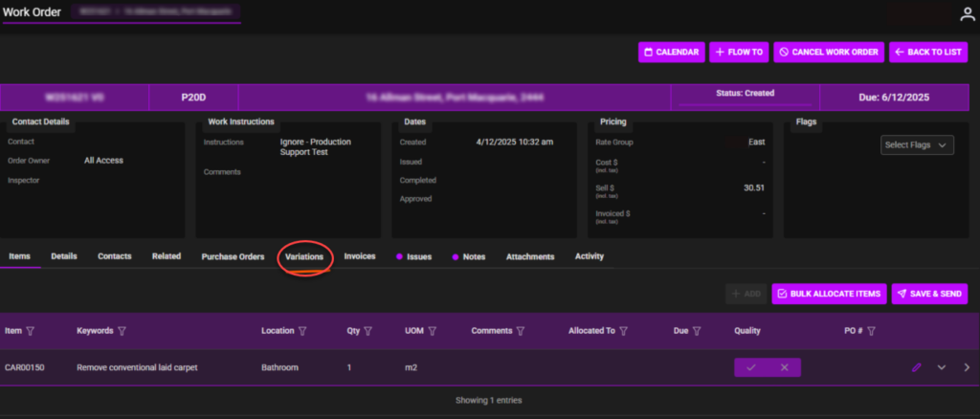
Task: Open the user profile icon
Action: tap(968, 14)
